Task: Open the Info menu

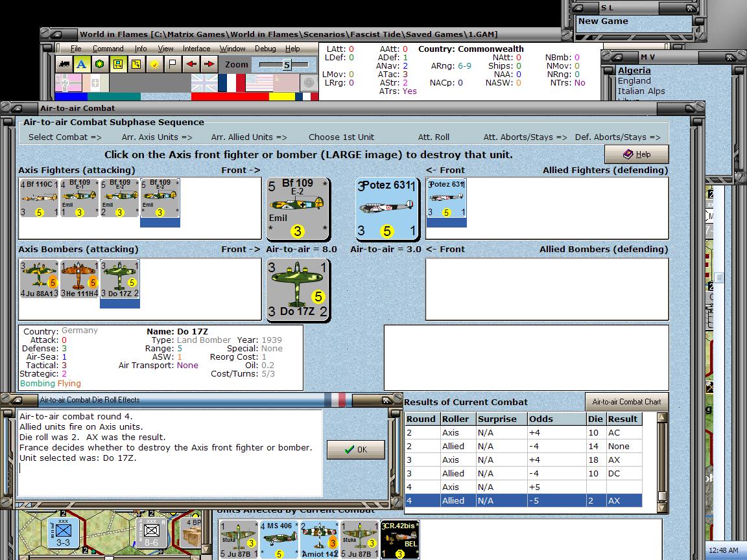Action: (x=141, y=49)
